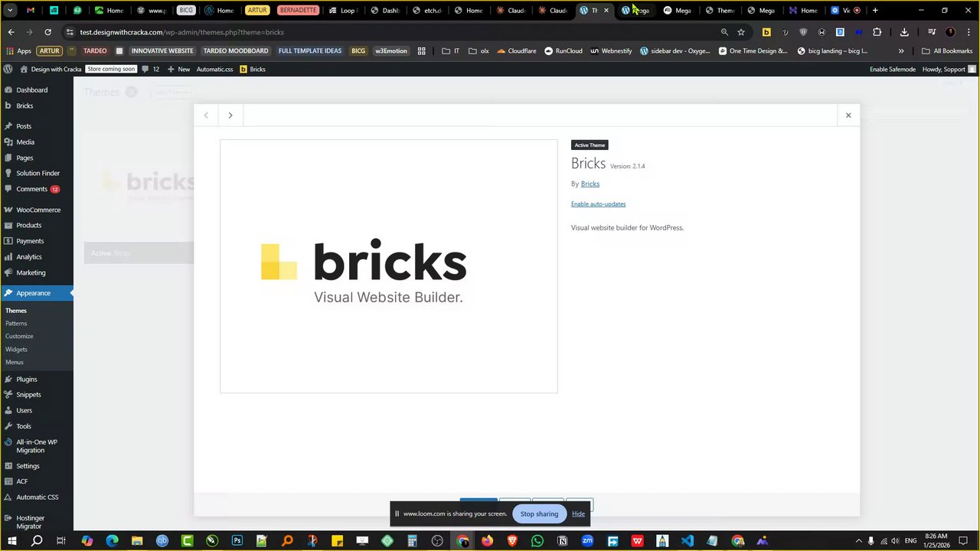Screen dimensions: 980x551
Task: Show more bookmarks with chevron
Action: pos(901,51)
